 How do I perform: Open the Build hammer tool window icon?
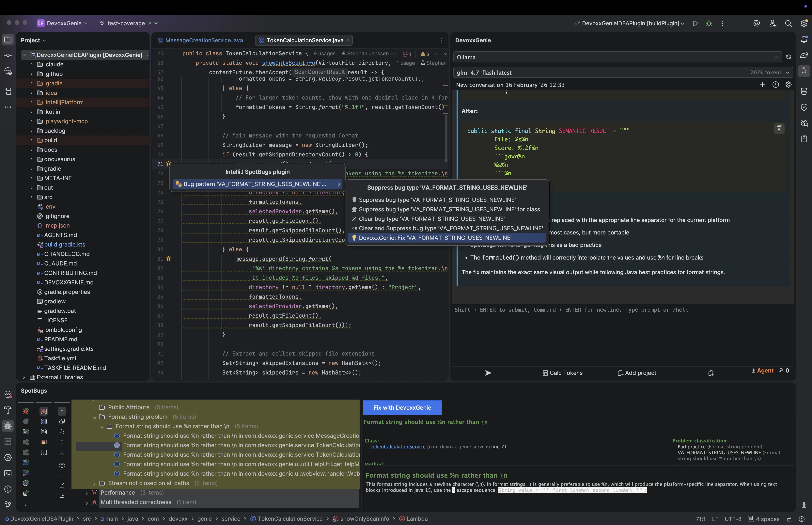[8, 410]
